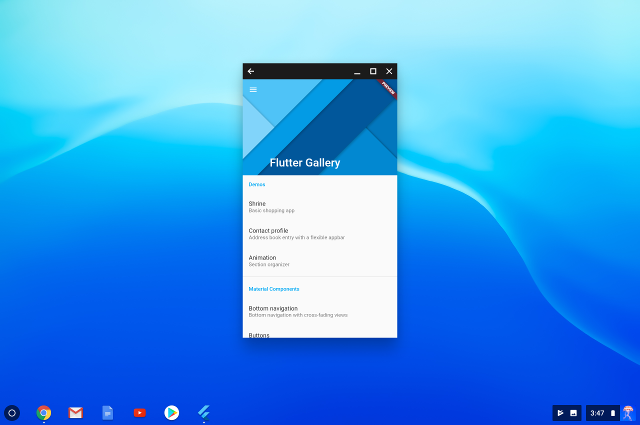Launch Play Store from the shelf
Screen dimensions: 640x425
tap(171, 413)
